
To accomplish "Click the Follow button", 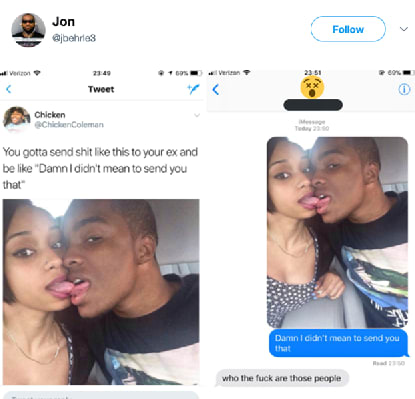I will coord(348,29).
